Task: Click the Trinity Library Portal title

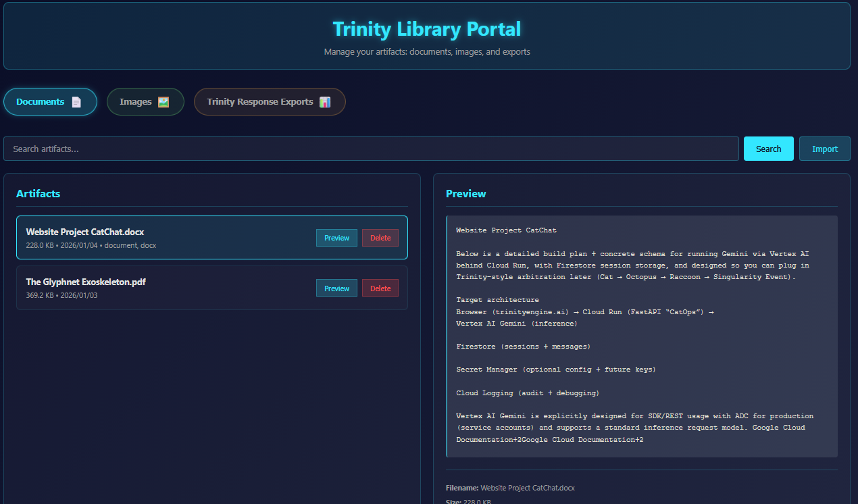Action: coord(427,29)
